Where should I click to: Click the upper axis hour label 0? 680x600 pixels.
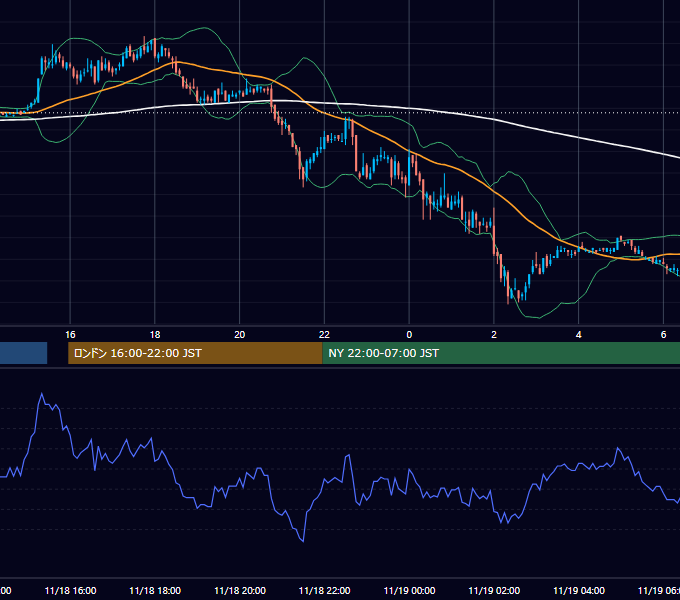point(409,335)
